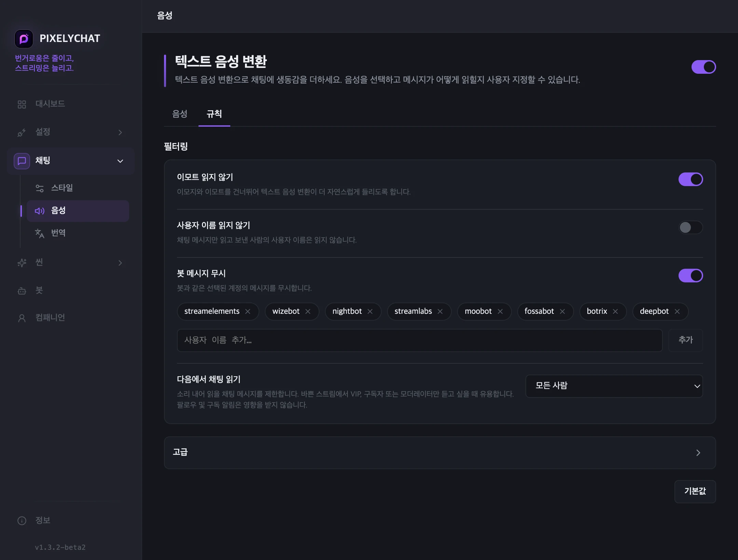Click the 컴패니언 person icon

(x=22, y=318)
